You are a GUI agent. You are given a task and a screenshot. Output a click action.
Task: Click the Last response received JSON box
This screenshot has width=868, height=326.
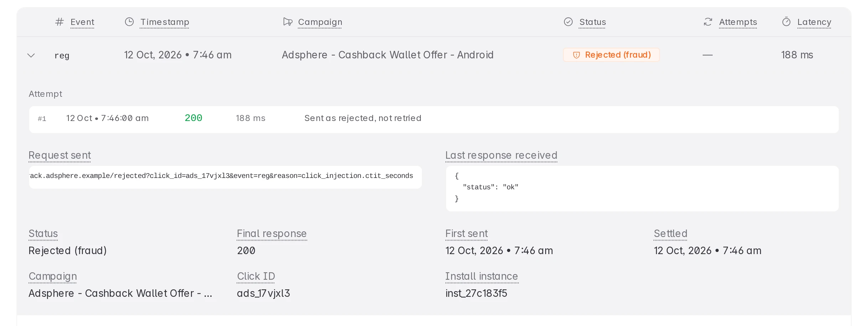pos(642,188)
